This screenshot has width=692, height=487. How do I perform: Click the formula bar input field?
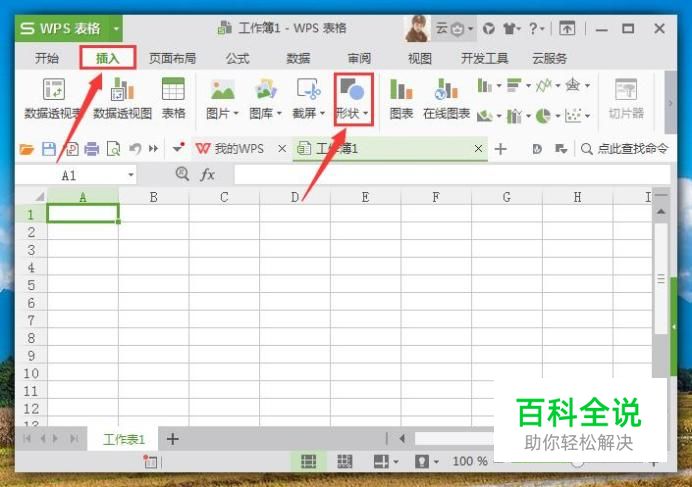point(452,175)
